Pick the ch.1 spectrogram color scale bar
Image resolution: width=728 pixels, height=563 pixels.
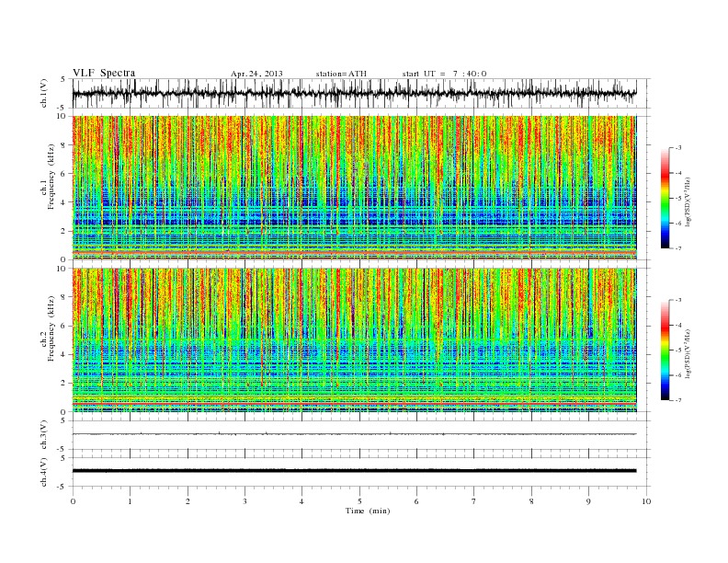click(x=665, y=199)
